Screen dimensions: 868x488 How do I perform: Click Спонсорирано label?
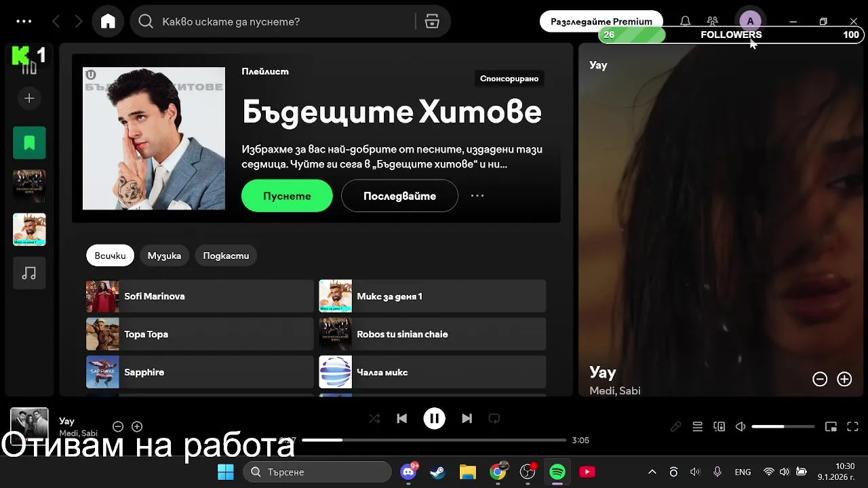click(x=509, y=79)
